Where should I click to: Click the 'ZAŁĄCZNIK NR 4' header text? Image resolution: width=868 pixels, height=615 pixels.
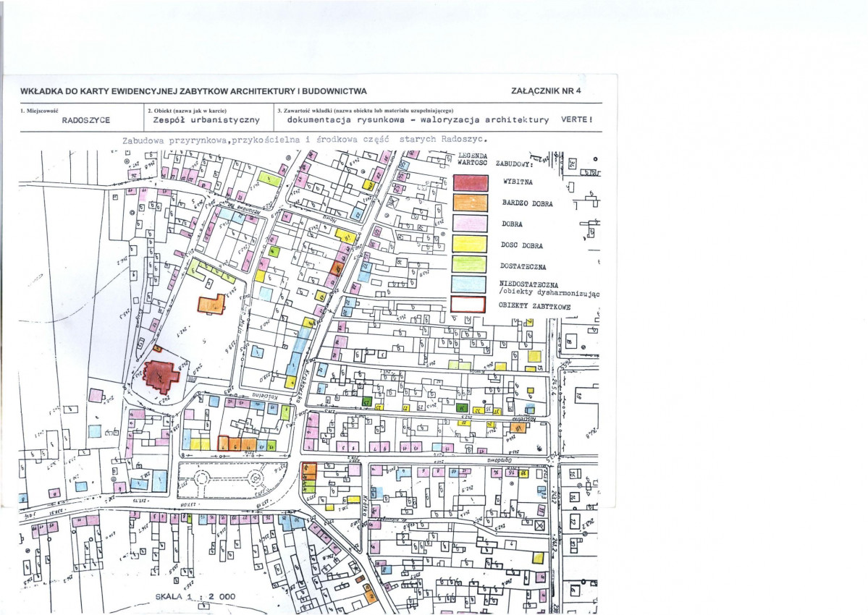pos(546,90)
